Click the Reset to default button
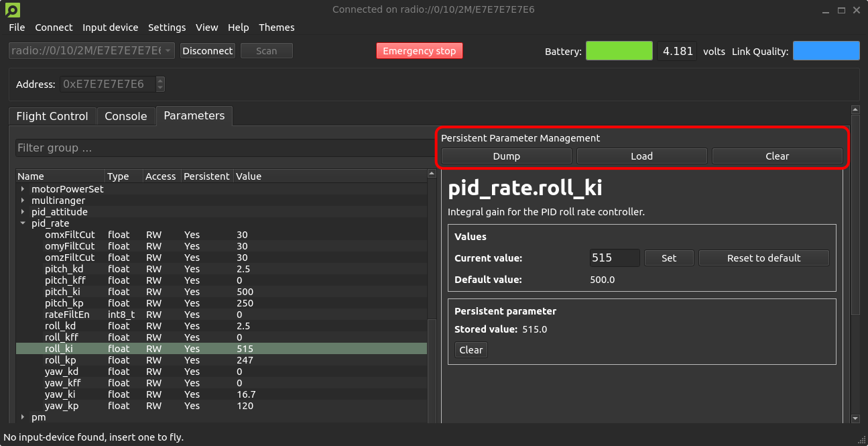The height and width of the screenshot is (446, 868). (764, 258)
